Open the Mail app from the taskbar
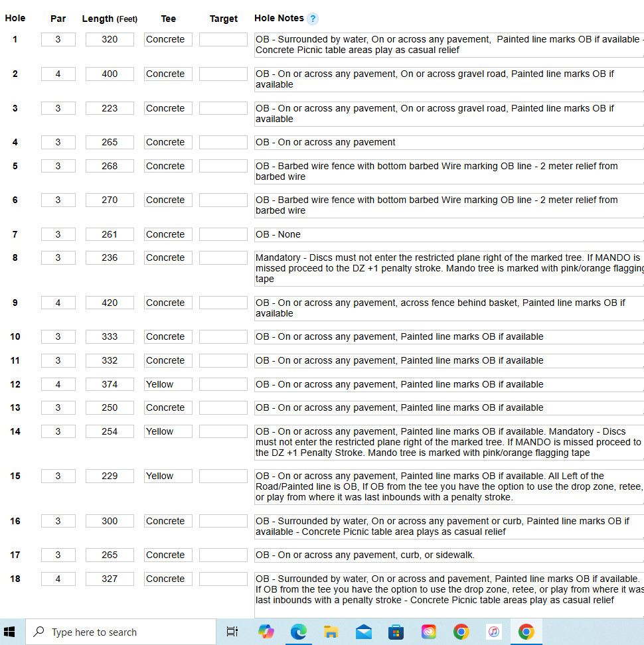The width and height of the screenshot is (644, 645). click(364, 632)
